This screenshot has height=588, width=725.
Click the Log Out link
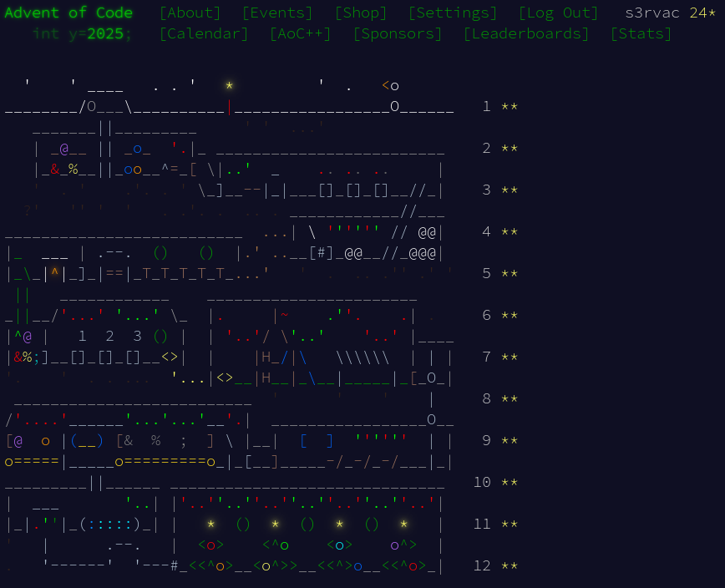[558, 13]
